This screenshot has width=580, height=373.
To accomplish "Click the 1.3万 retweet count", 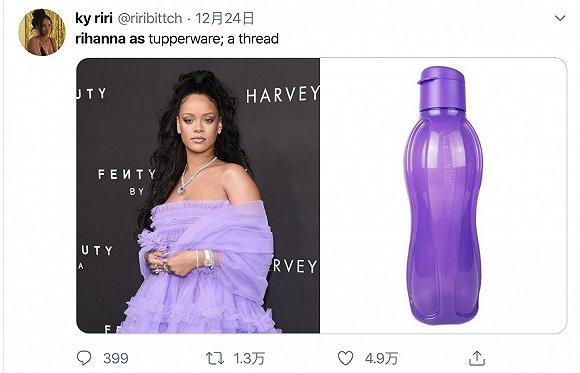I will tap(249, 358).
